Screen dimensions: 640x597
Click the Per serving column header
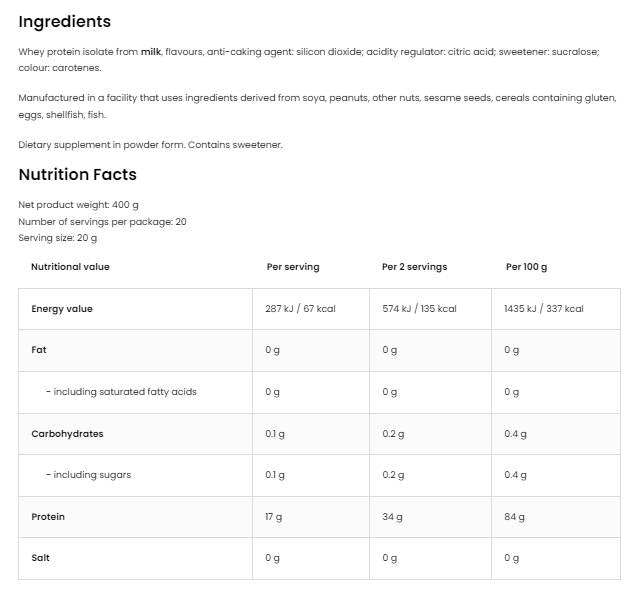[x=293, y=267]
